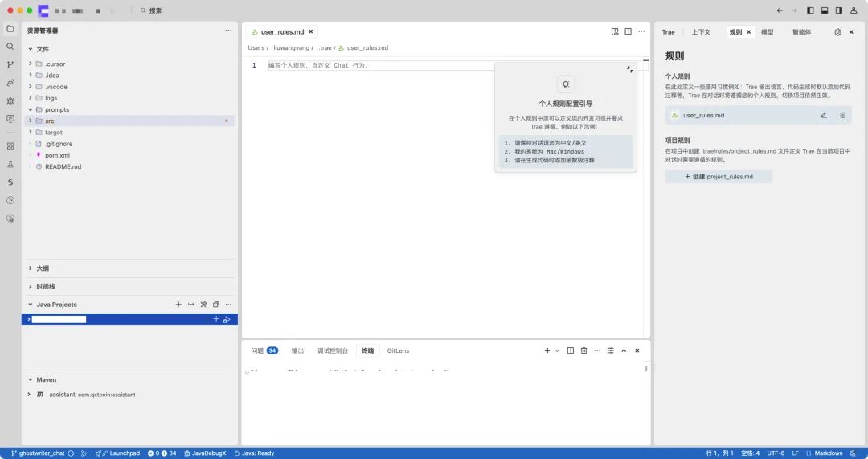This screenshot has width=868, height=459.
Task: Click the settings gear in Trae panel
Action: [x=837, y=32]
